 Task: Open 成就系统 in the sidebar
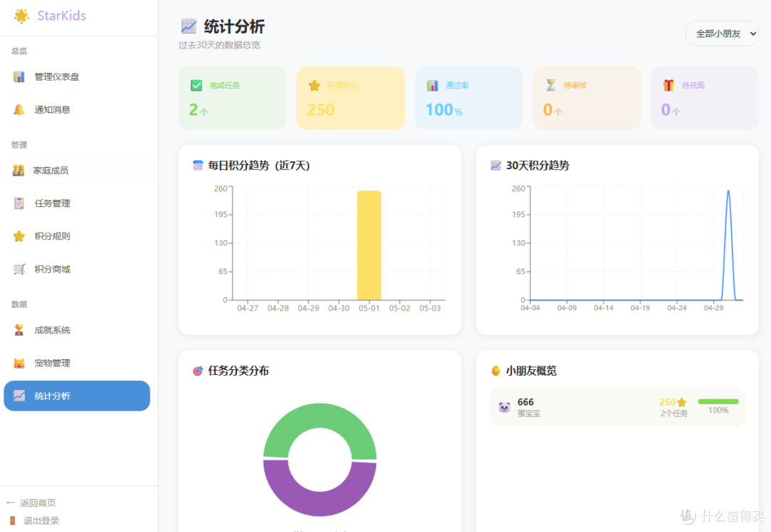pos(76,330)
